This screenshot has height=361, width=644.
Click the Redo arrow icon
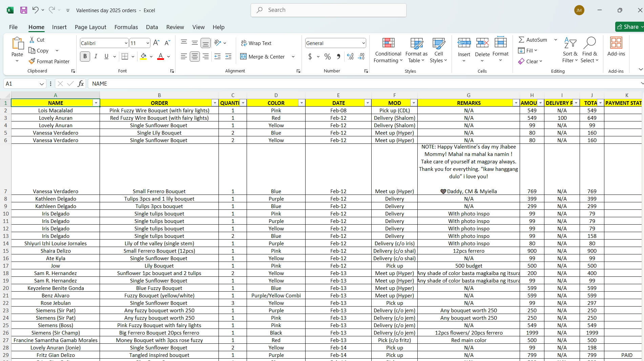(x=51, y=10)
